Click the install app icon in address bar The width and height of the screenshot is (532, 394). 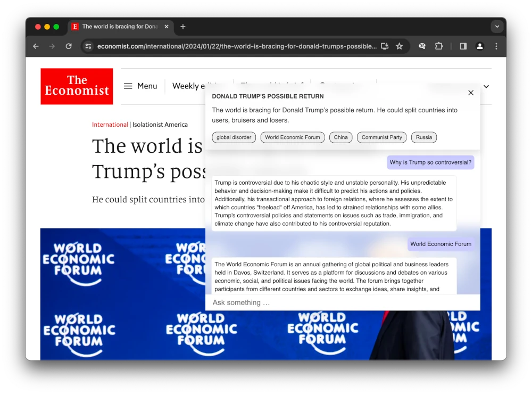(385, 46)
